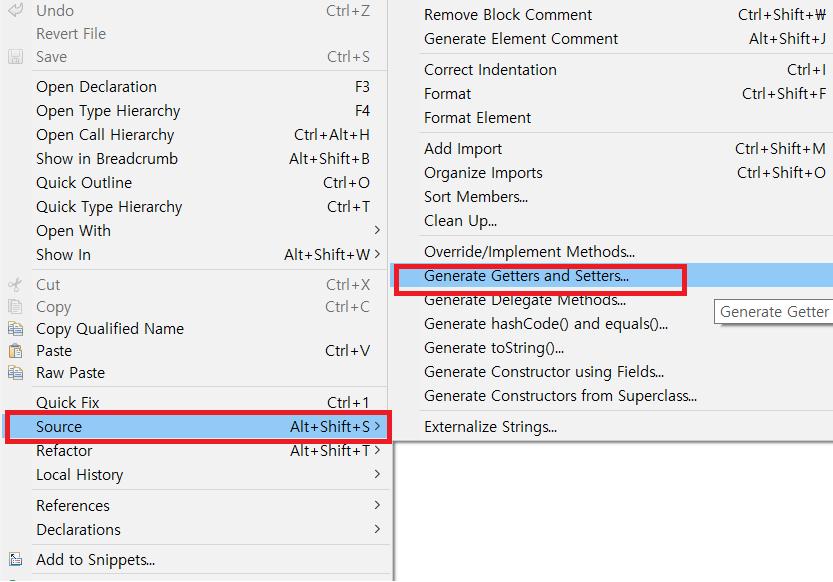Expand the Refactor submenu arrow

point(377,450)
